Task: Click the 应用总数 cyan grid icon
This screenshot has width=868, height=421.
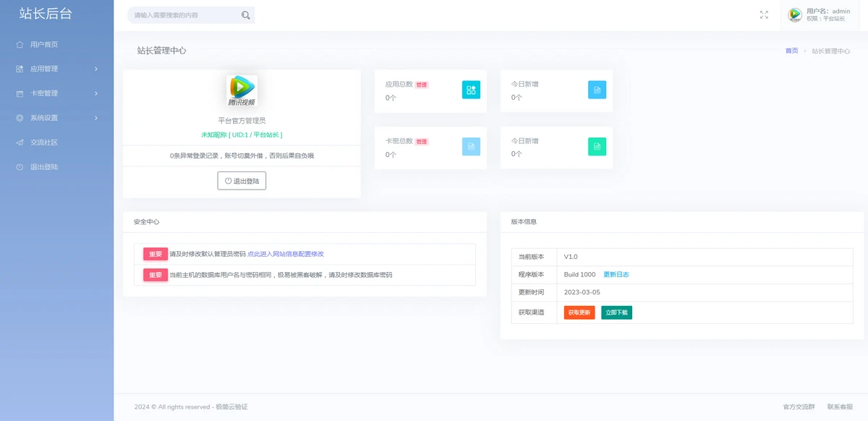Action: point(471,90)
